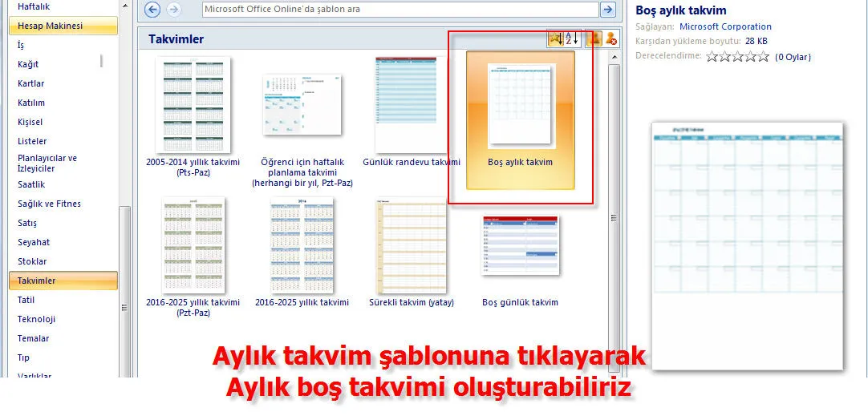The width and height of the screenshot is (868, 416).
Task: Click the forward navigation arrow button
Action: point(173,10)
